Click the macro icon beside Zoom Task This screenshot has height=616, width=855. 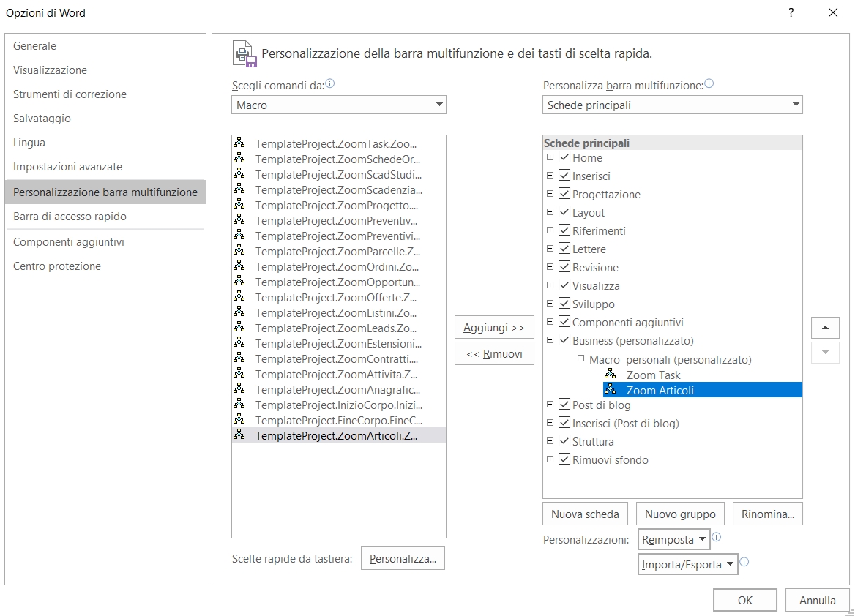click(611, 375)
